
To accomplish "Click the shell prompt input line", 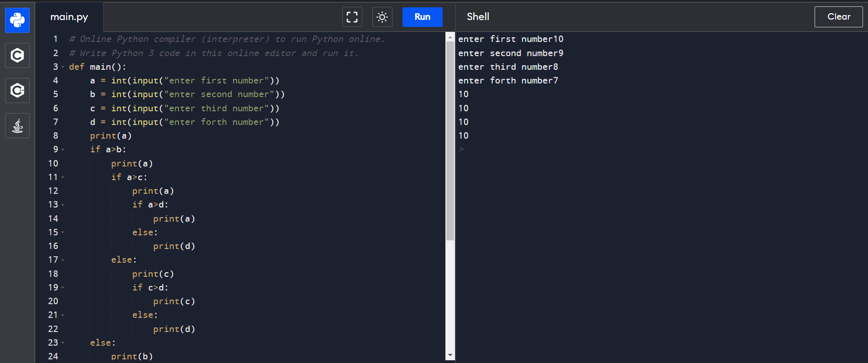I will pos(639,149).
